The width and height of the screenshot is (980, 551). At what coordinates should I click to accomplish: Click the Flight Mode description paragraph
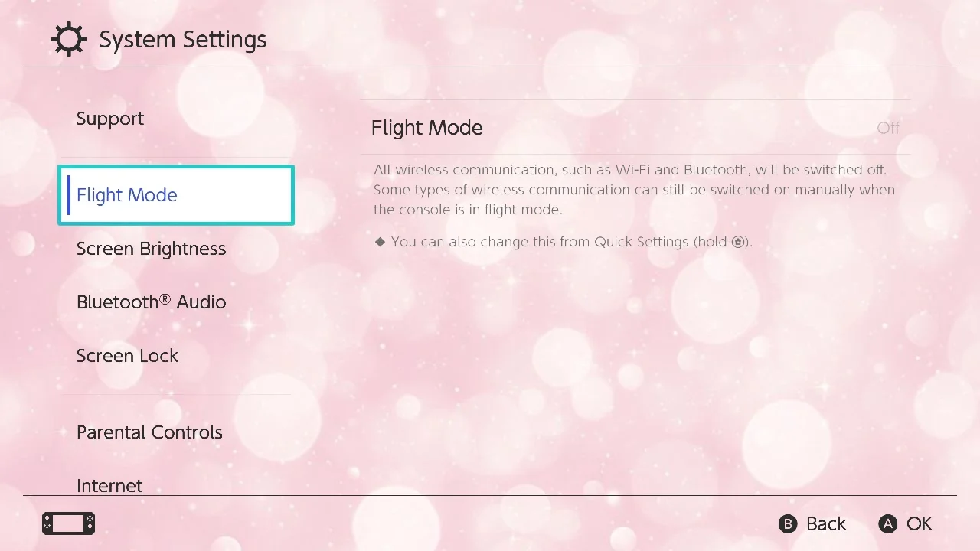click(x=634, y=190)
